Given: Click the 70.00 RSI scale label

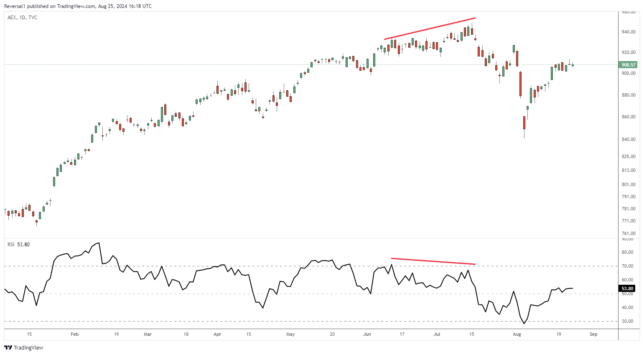Looking at the screenshot, I should tap(627, 266).
